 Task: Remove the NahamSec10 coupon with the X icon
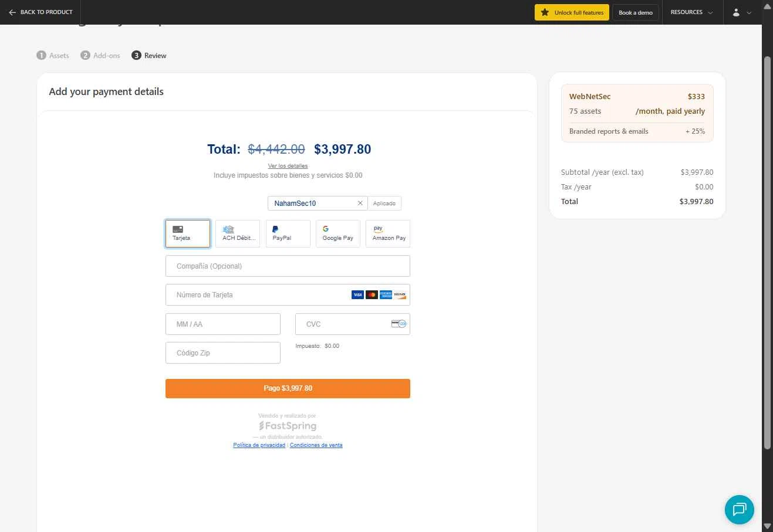[360, 204]
